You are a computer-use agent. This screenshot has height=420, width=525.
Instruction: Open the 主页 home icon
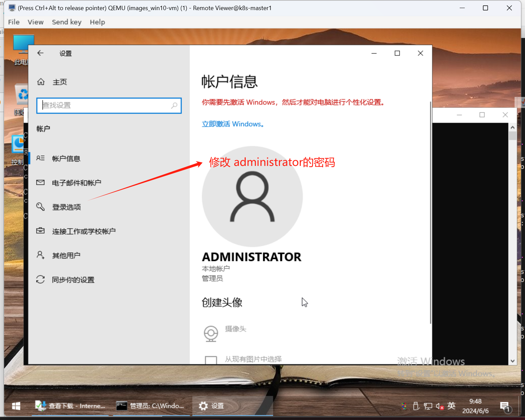(x=41, y=82)
